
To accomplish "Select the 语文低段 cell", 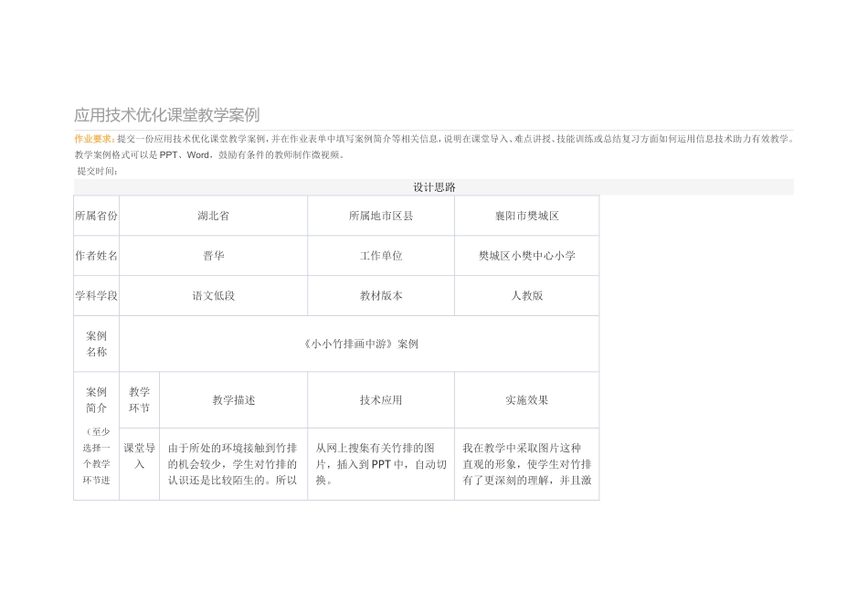I will pos(213,296).
